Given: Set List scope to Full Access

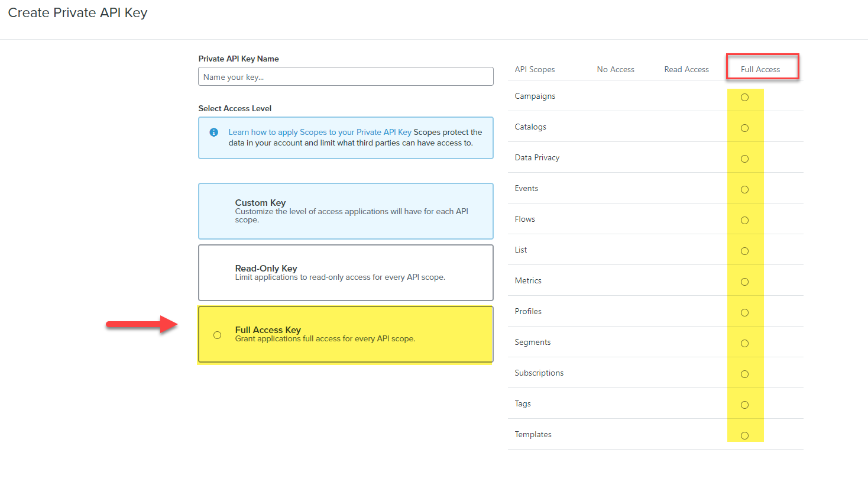Looking at the screenshot, I should click(744, 251).
